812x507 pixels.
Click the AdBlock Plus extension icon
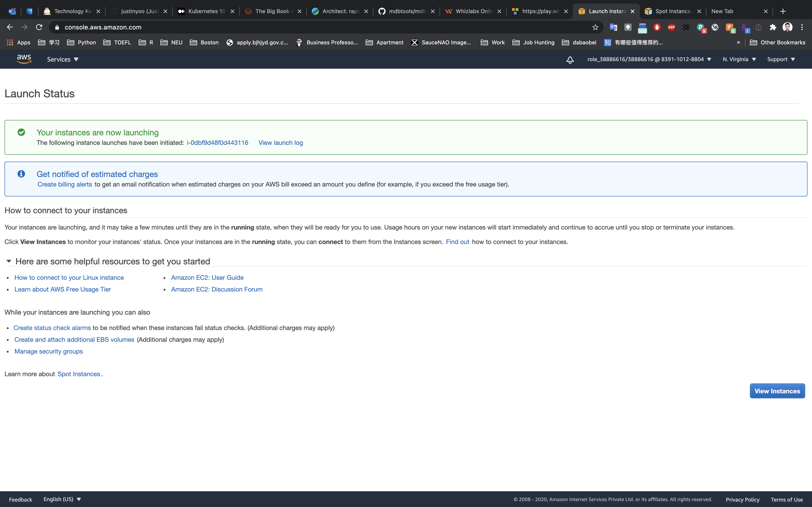671,27
